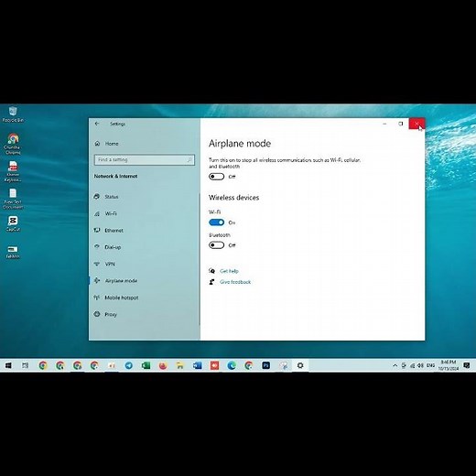Enable the Bluetooth switch
476x476 pixels.
tap(216, 245)
